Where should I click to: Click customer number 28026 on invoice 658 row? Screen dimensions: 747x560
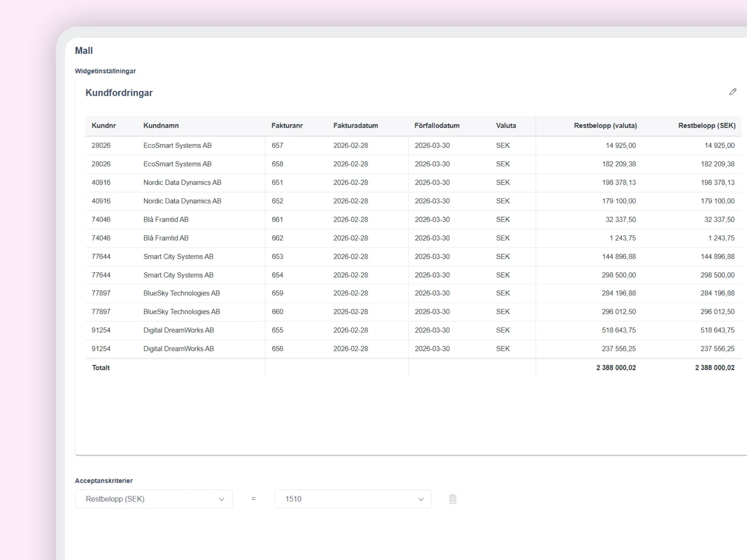[x=101, y=164]
